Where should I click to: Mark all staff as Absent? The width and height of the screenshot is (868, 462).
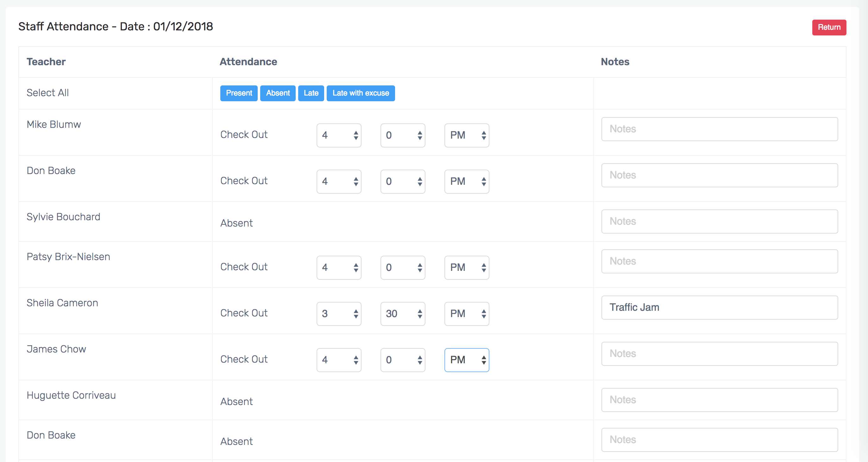point(277,93)
